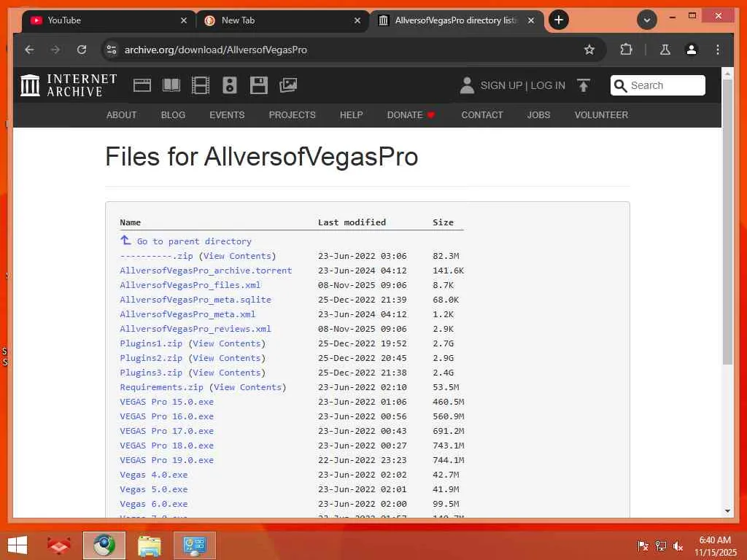This screenshot has height=560, width=747.
Task: Open the EVENTS menu item
Action: (227, 114)
